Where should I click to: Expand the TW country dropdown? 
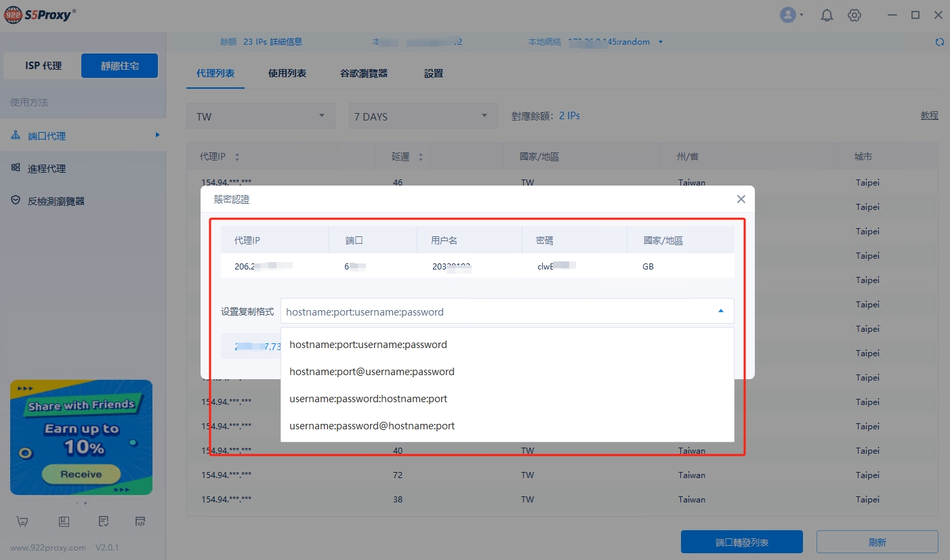(x=260, y=116)
